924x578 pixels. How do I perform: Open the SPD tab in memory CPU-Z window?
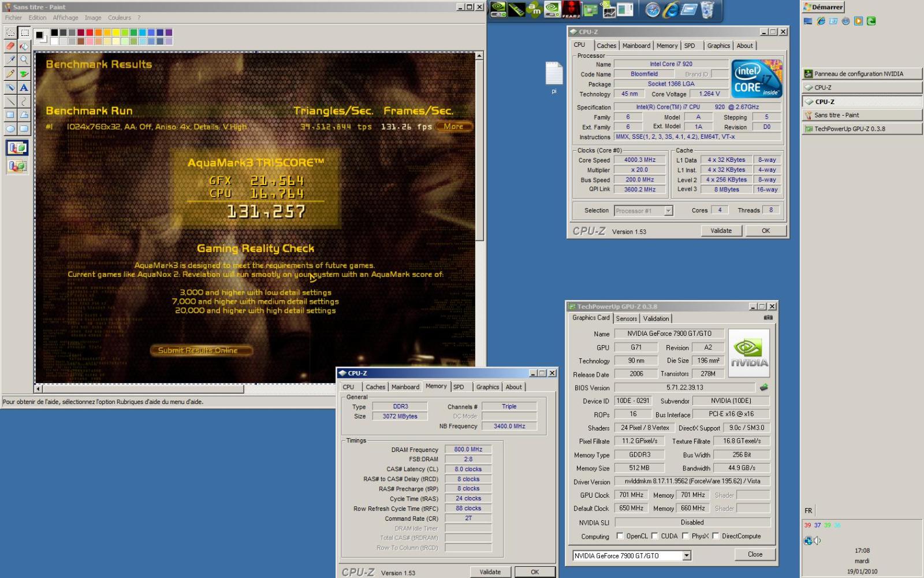click(459, 387)
